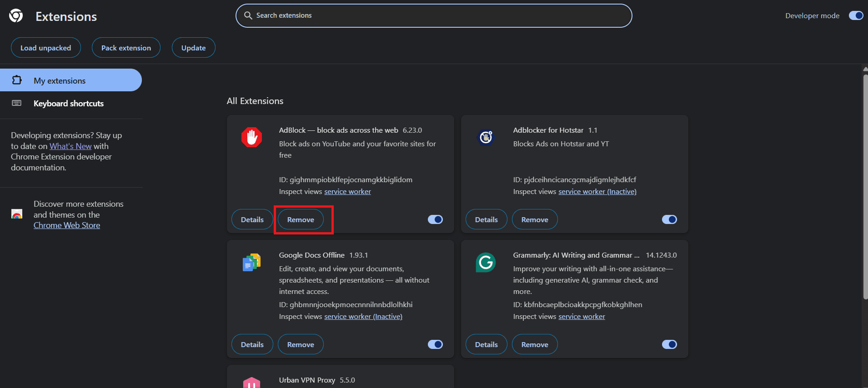Open the My extensions section
Image resolution: width=868 pixels, height=388 pixels.
tap(71, 80)
